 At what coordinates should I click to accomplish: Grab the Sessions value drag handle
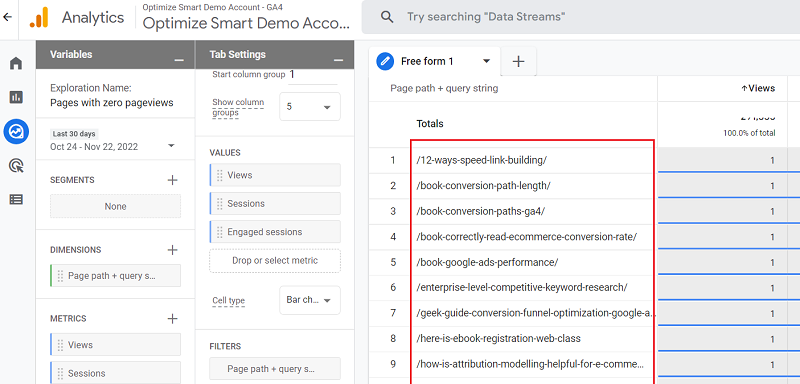[220, 203]
